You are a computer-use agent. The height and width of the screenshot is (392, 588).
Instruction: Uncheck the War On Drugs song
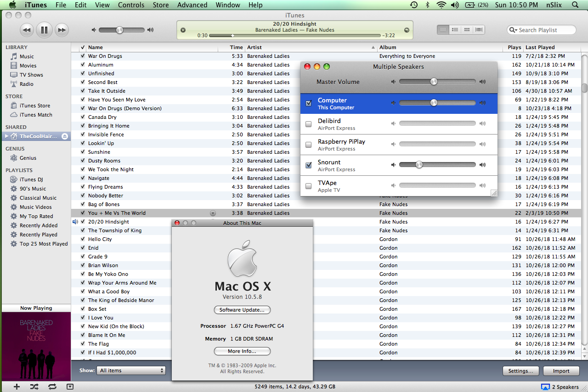click(x=83, y=56)
